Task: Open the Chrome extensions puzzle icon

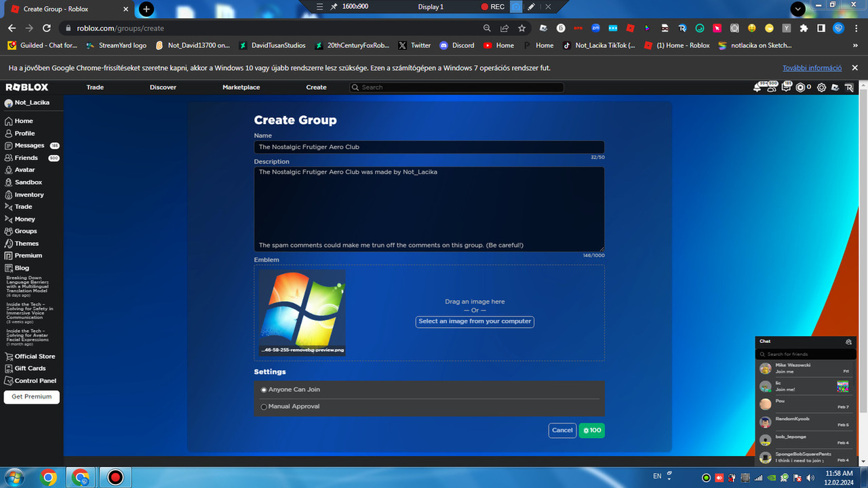Action: pos(804,28)
